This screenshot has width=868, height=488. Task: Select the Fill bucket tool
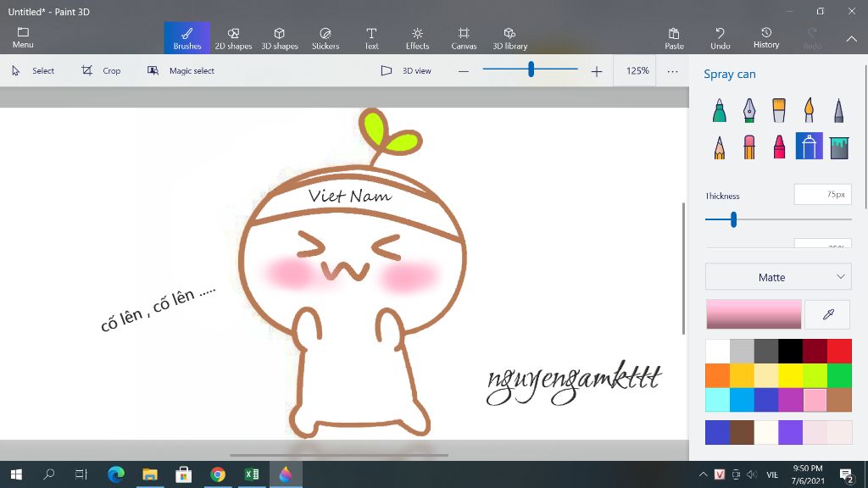[839, 147]
